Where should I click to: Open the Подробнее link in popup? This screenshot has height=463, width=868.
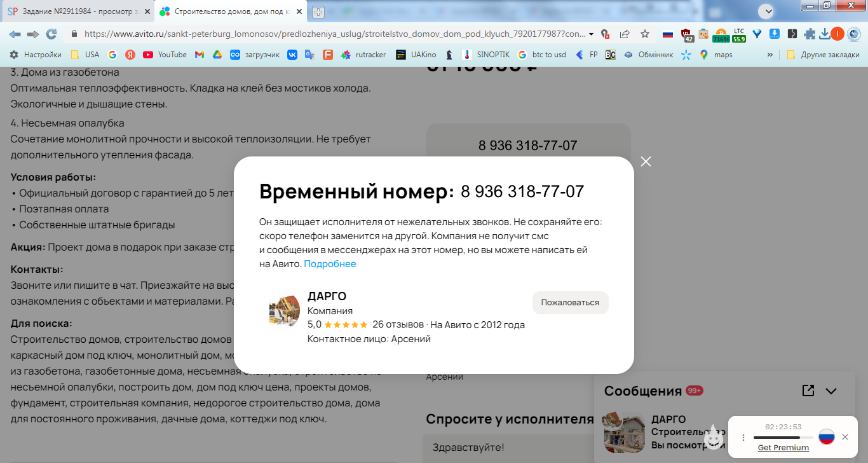tap(330, 264)
